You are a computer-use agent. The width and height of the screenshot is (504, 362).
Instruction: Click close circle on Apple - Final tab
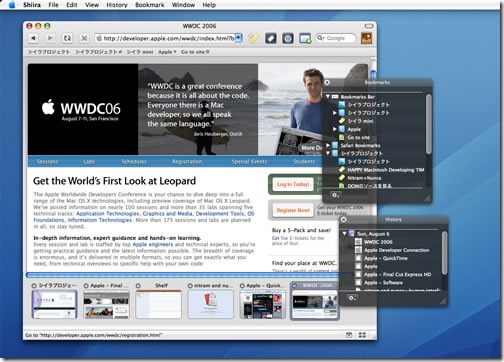coord(86,286)
